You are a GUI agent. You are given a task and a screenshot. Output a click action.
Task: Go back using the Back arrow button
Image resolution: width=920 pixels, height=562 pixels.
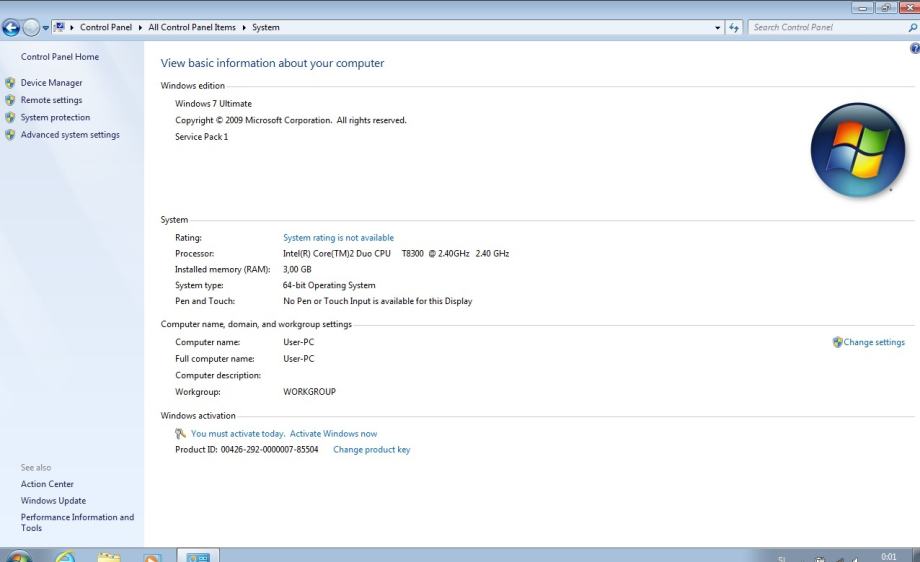click(11, 27)
